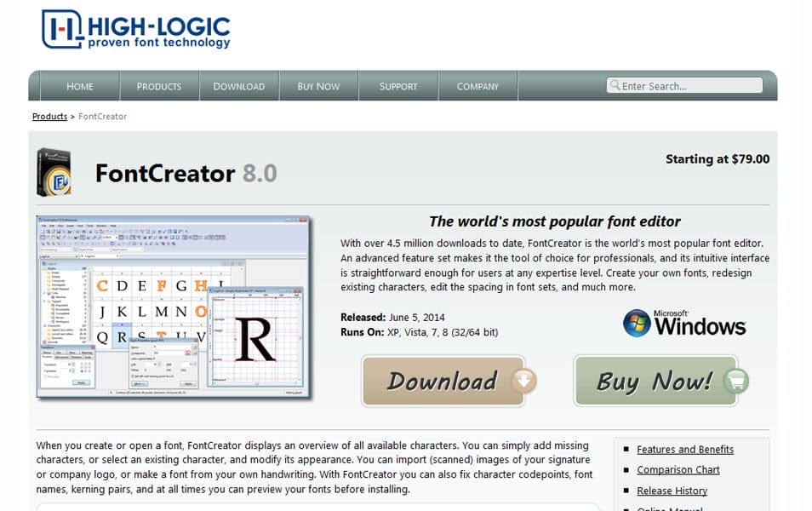Click the FontCreator interface screenshot preview

click(x=170, y=307)
